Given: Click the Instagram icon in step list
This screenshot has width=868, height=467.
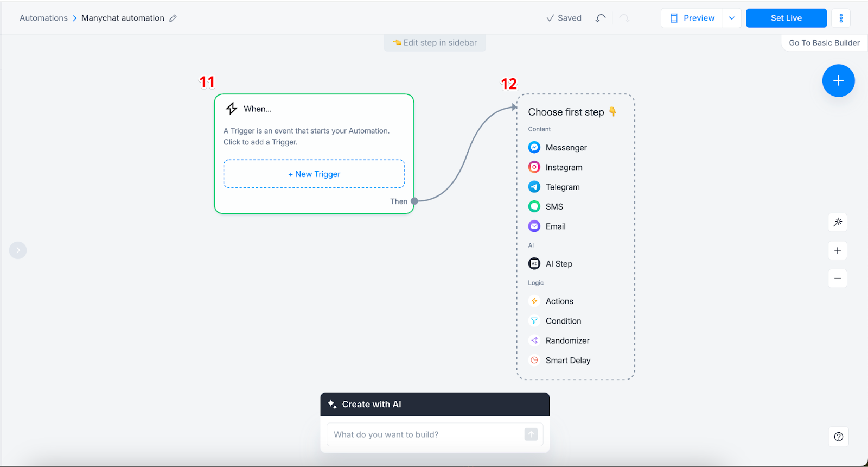Looking at the screenshot, I should (x=534, y=167).
